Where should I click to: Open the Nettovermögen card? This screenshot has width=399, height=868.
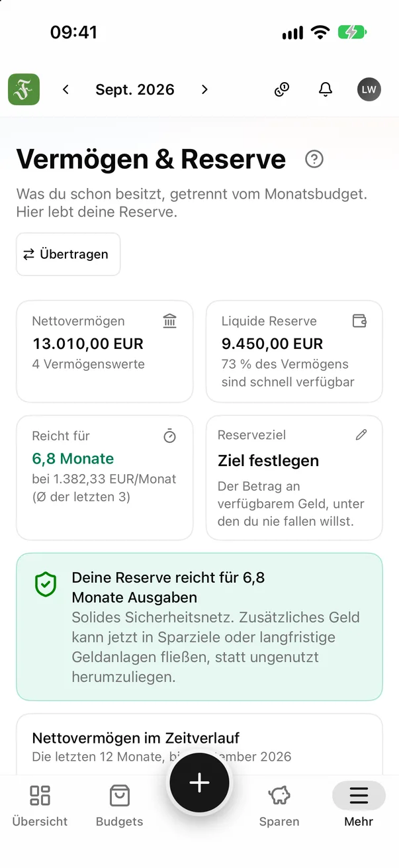point(105,351)
